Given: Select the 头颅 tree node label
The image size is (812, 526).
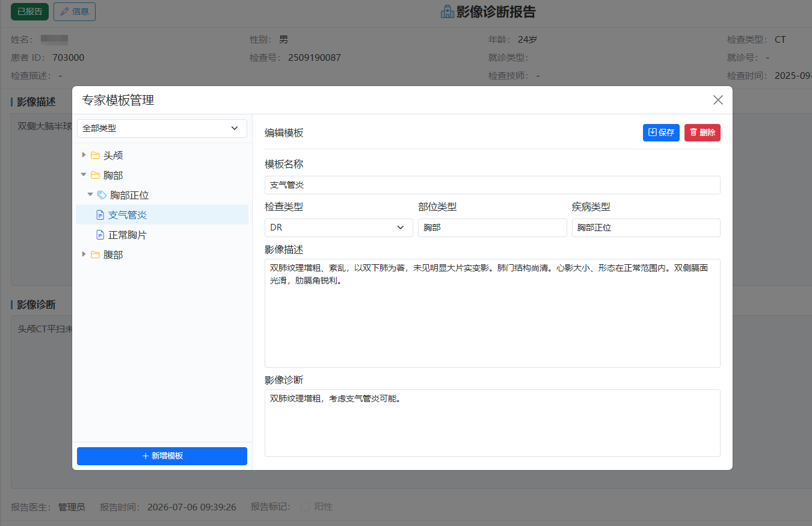Looking at the screenshot, I should pyautogui.click(x=113, y=155).
